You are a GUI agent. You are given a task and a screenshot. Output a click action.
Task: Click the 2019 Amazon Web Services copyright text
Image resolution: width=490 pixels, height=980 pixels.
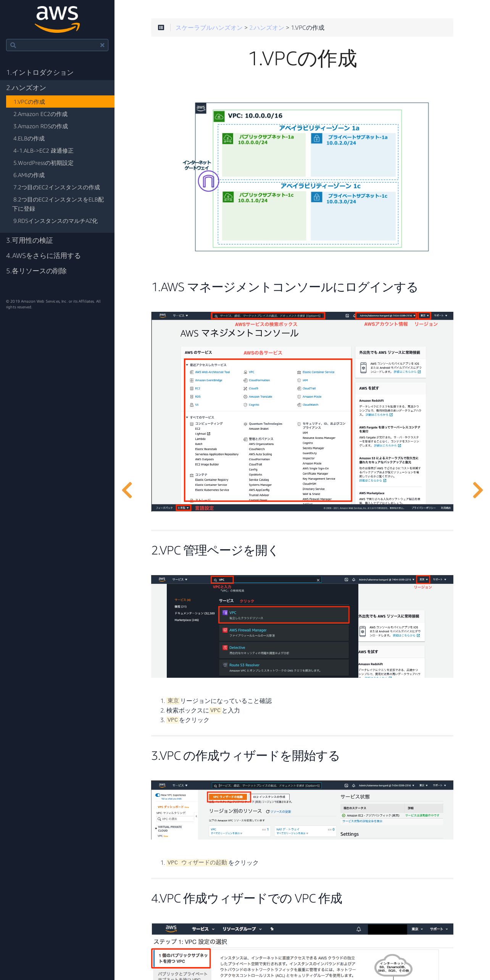pos(53,304)
